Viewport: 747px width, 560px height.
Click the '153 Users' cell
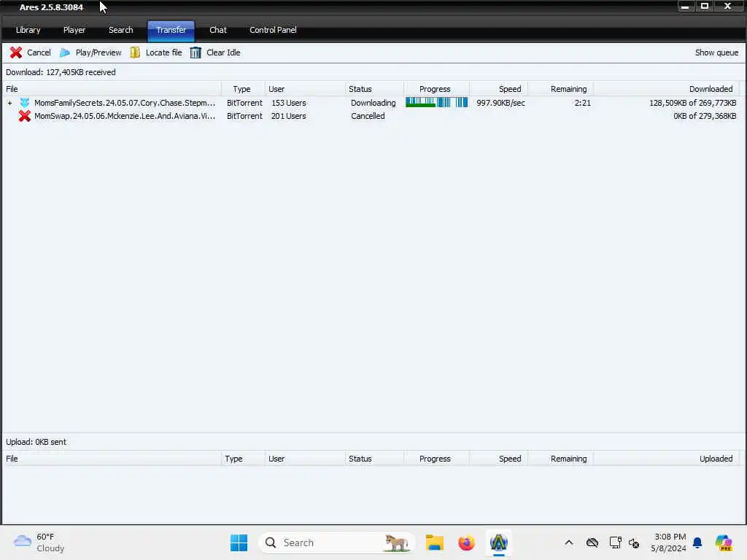click(x=289, y=103)
